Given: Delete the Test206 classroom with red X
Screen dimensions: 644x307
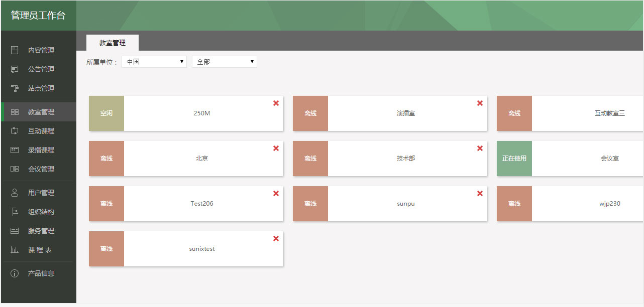Looking at the screenshot, I should point(276,193).
